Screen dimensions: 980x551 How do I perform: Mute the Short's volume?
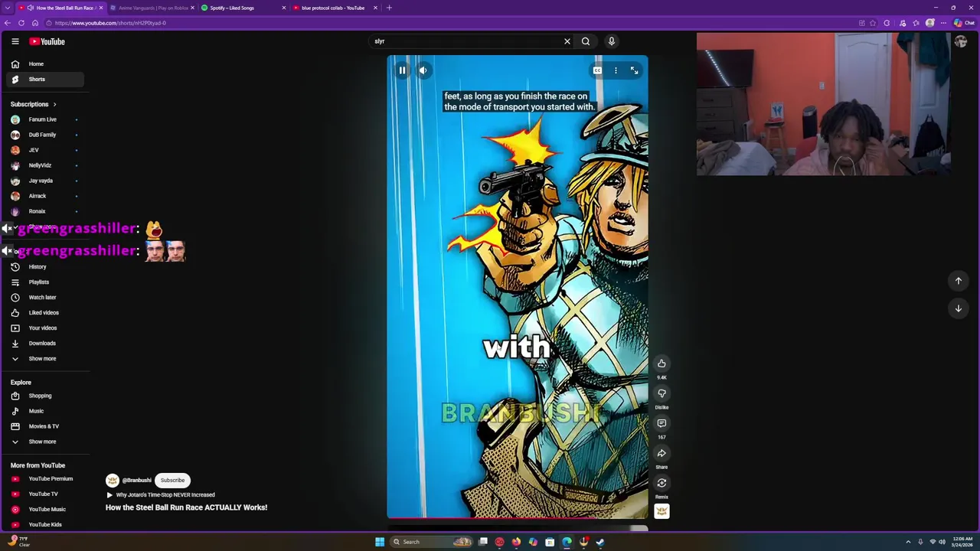423,70
